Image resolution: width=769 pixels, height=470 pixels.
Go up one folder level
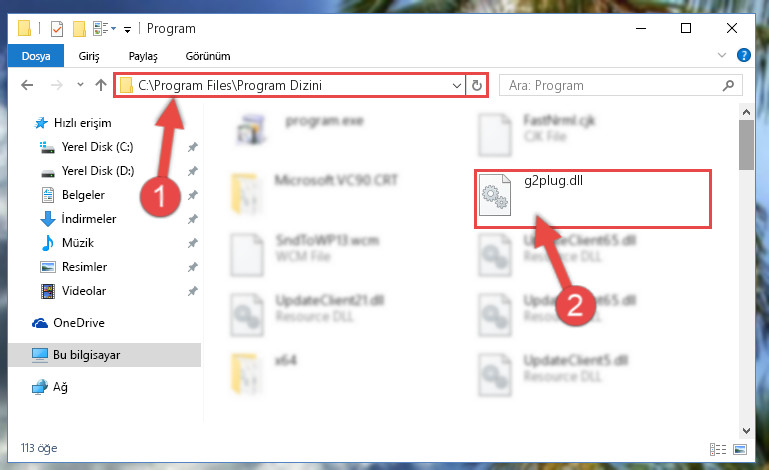point(101,85)
